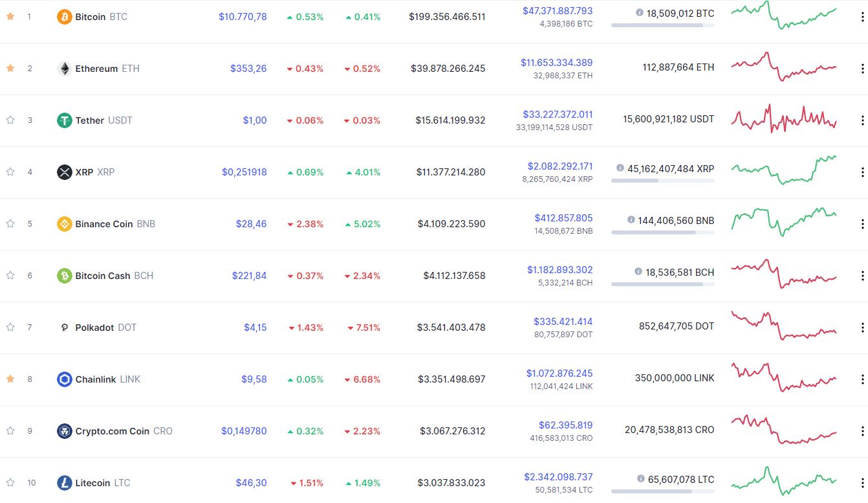Open Litecoin row options menu
This screenshot has width=868, height=503.
click(862, 483)
